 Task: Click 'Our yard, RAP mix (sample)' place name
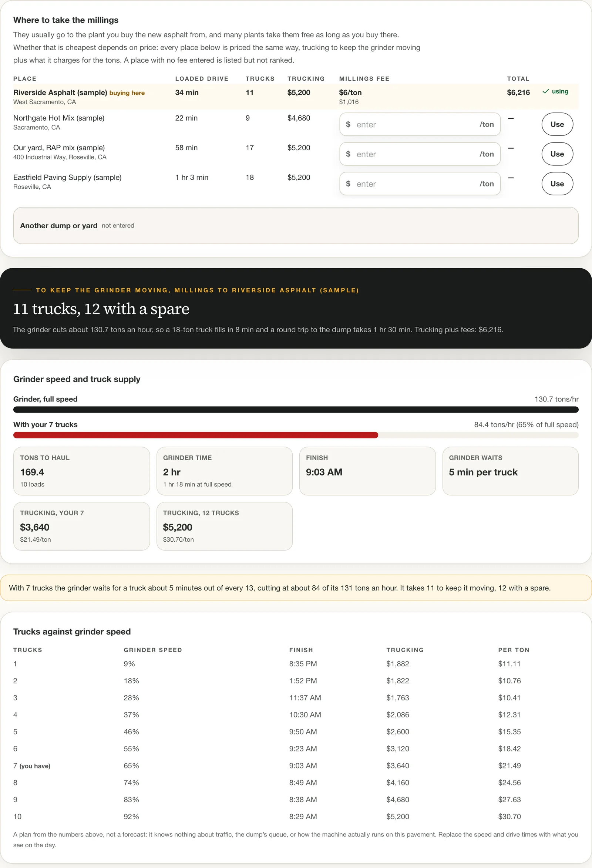click(x=59, y=148)
